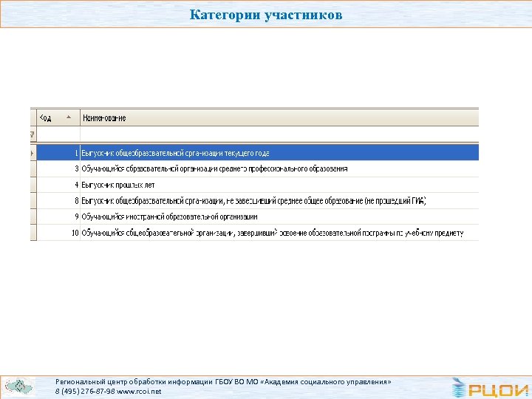532x399 pixels.
Task: Select the current row indicator arrow of row 1
Action: point(33,153)
